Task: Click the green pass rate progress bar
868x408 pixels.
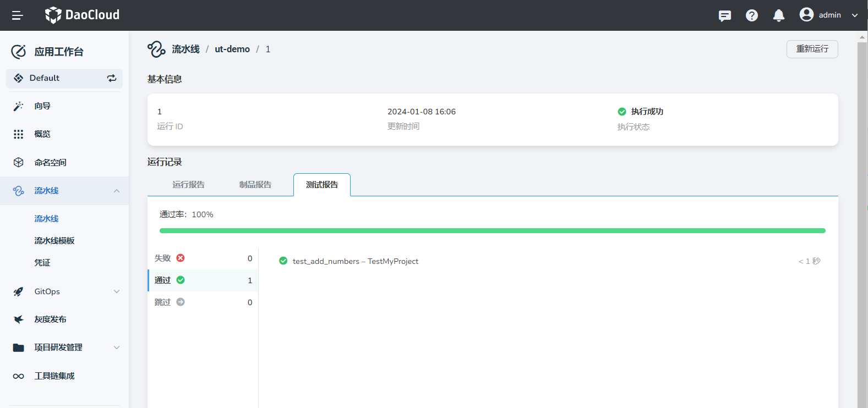Action: 492,231
